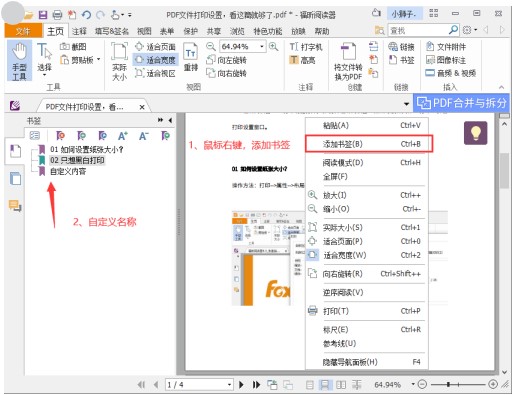Click File Attachment (文件附件)

446,47
